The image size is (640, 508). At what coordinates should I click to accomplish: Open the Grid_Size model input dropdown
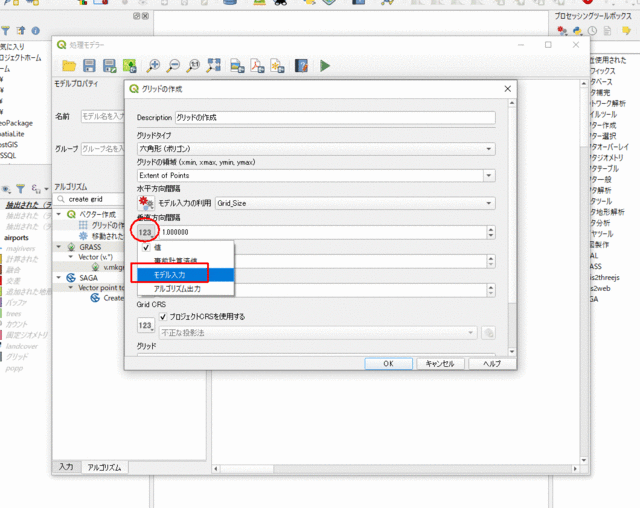point(355,203)
